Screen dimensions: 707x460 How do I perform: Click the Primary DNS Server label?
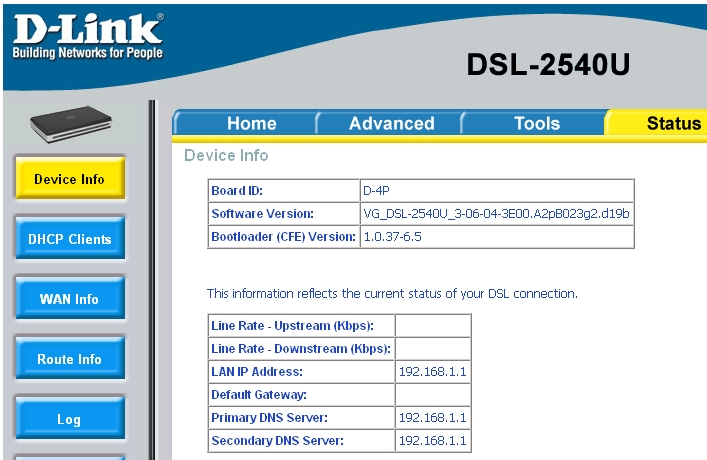(269, 418)
